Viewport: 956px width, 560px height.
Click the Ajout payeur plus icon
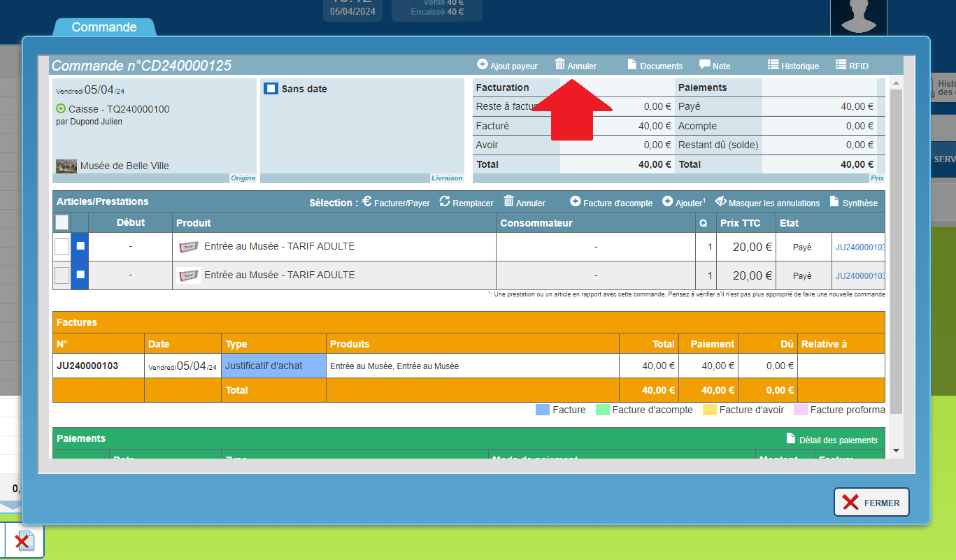click(x=483, y=64)
